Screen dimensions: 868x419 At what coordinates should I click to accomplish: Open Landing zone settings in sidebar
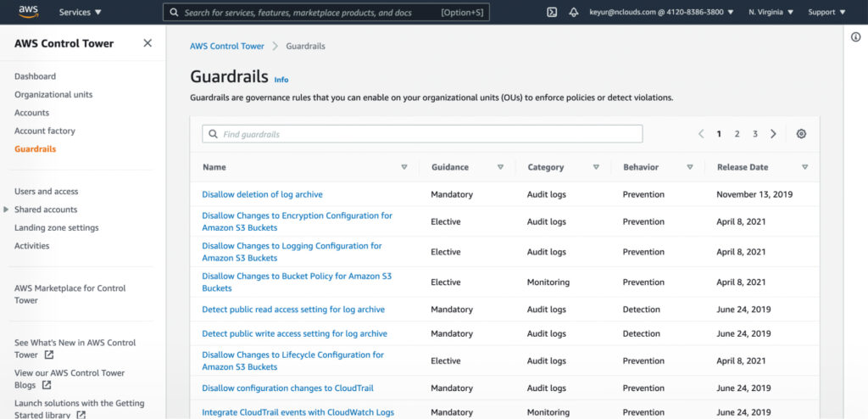point(57,228)
